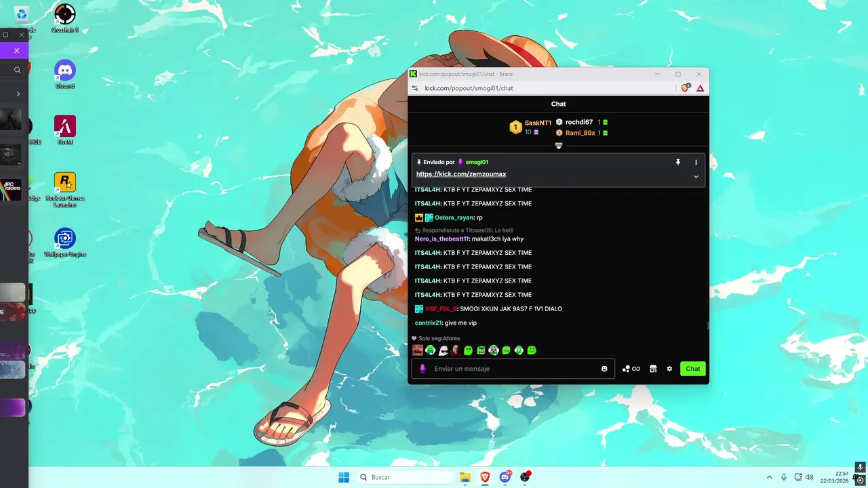Screen dimensions: 868x488
Task: Open Wallpaper Engine desktop shortcut
Action: [65, 243]
